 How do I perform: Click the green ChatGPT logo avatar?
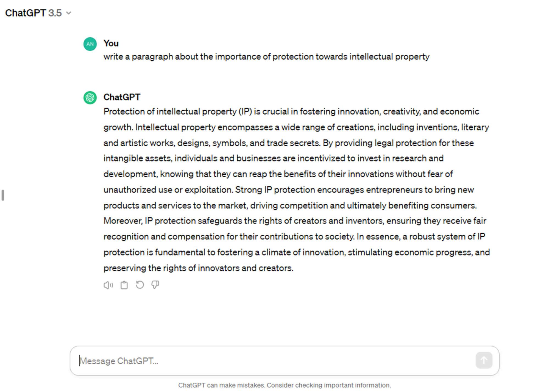point(90,97)
